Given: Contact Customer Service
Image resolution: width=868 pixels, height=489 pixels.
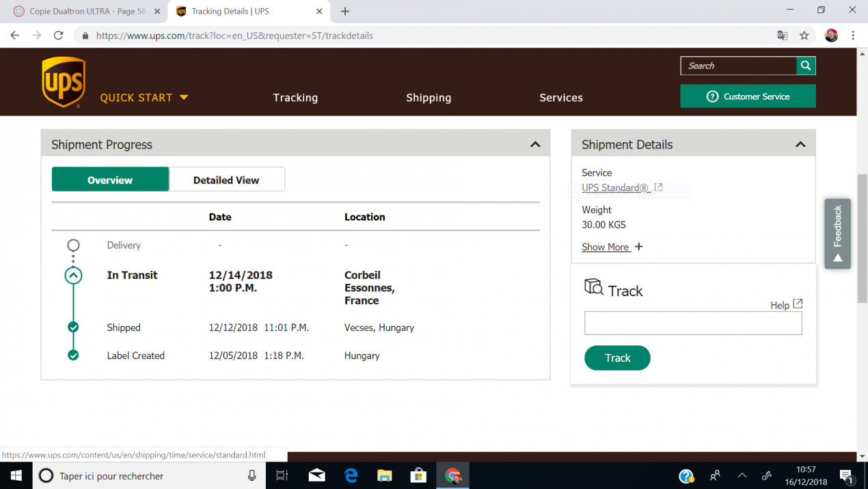Looking at the screenshot, I should pyautogui.click(x=748, y=96).
